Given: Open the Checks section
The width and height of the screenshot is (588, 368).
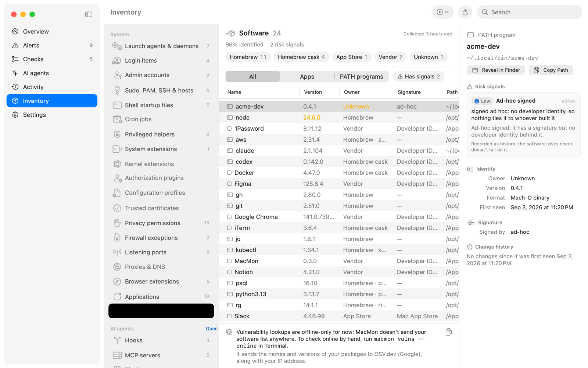Looking at the screenshot, I should tap(52, 59).
